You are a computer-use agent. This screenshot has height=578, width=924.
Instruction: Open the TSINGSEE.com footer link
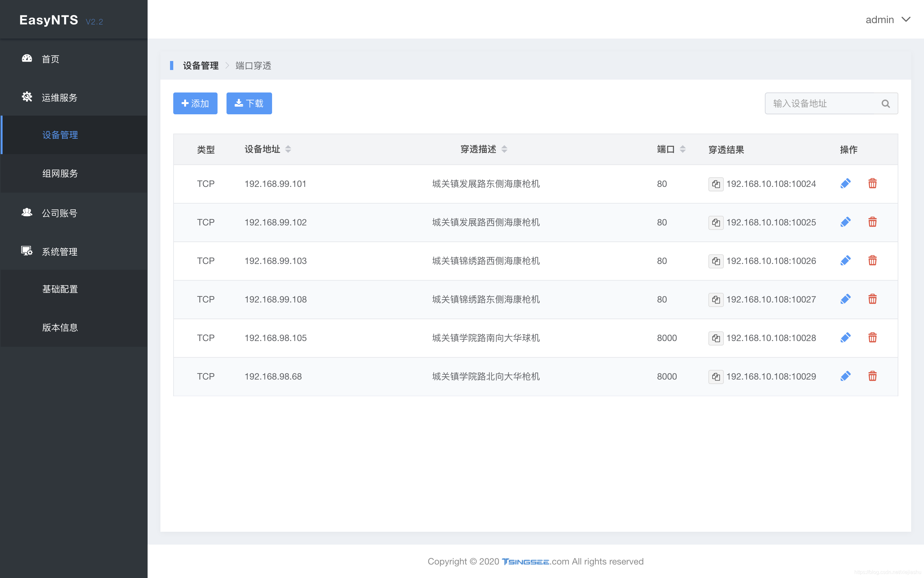click(x=535, y=562)
